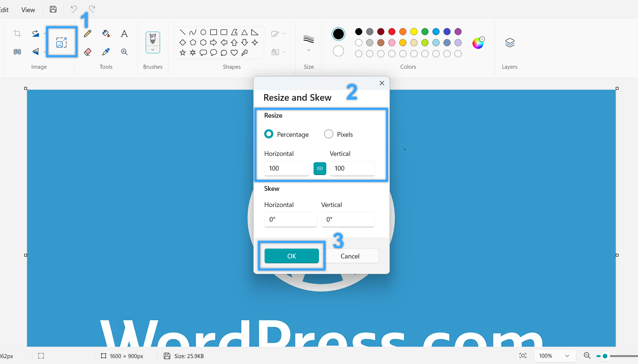
Task: Expand the Brushes dropdown arrow
Action: point(153,50)
